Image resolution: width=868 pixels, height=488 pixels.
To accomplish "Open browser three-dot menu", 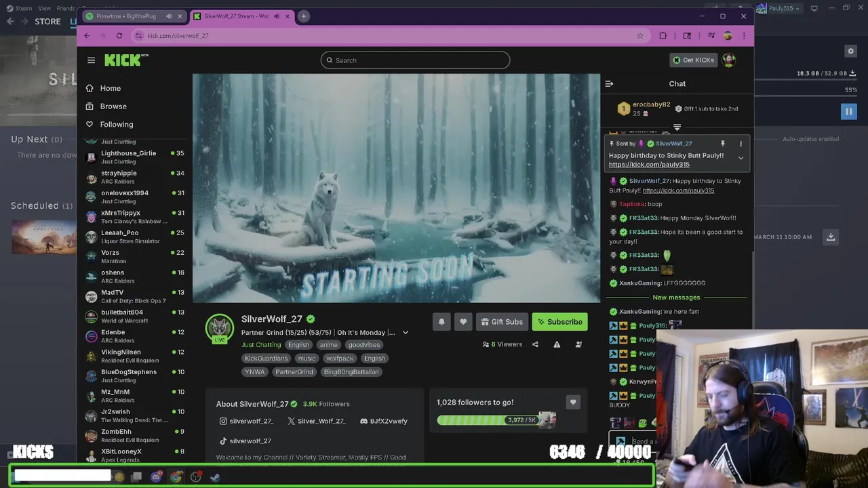I will [744, 36].
